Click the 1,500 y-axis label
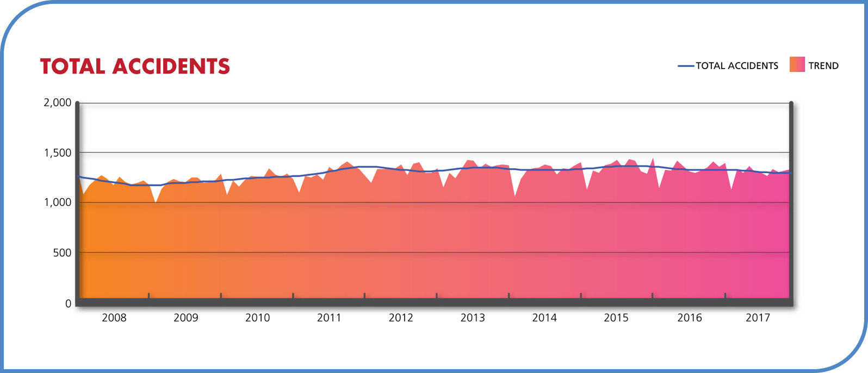Screen dimensions: 868x373 coord(57,153)
